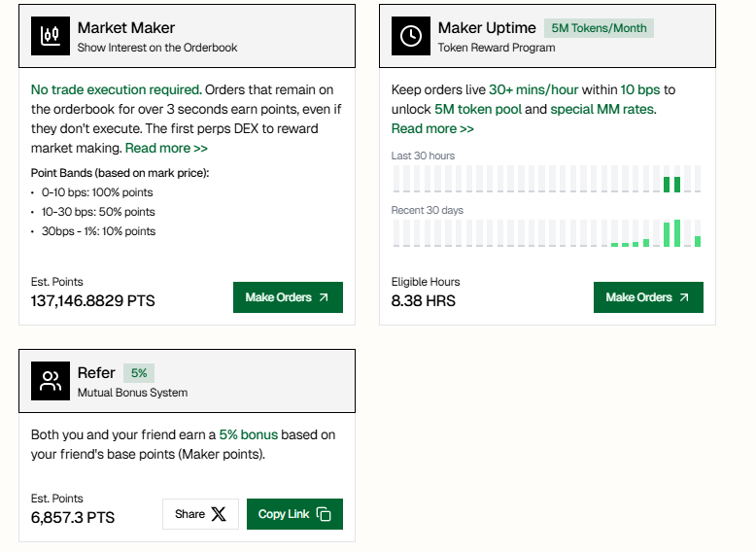Follow Read more link in Market Maker card
The height and width of the screenshot is (552, 756).
click(x=166, y=148)
